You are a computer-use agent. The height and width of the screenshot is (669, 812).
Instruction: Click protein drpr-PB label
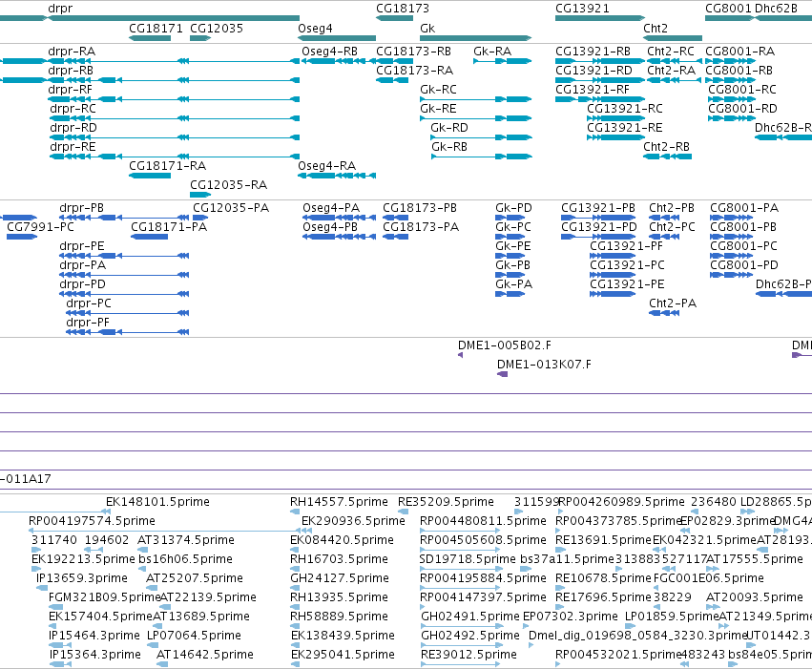[x=81, y=208]
